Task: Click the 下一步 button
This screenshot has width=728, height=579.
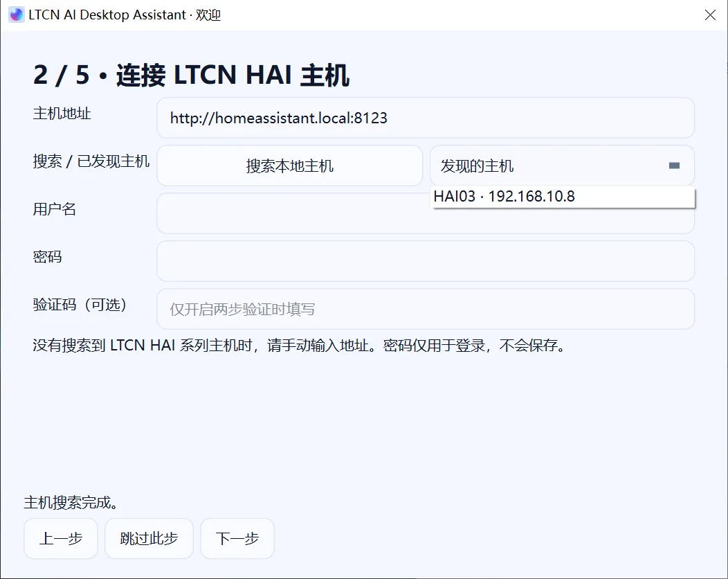Action: tap(237, 538)
